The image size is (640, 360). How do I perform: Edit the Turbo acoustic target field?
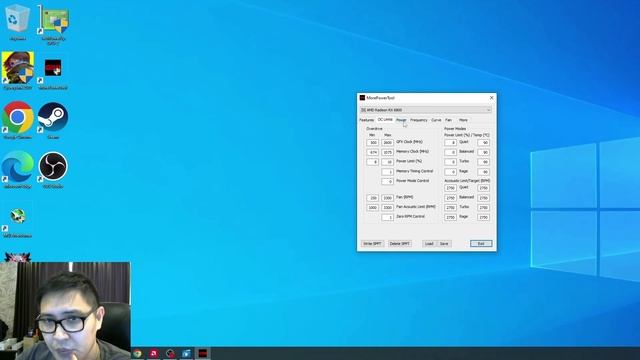point(483,208)
